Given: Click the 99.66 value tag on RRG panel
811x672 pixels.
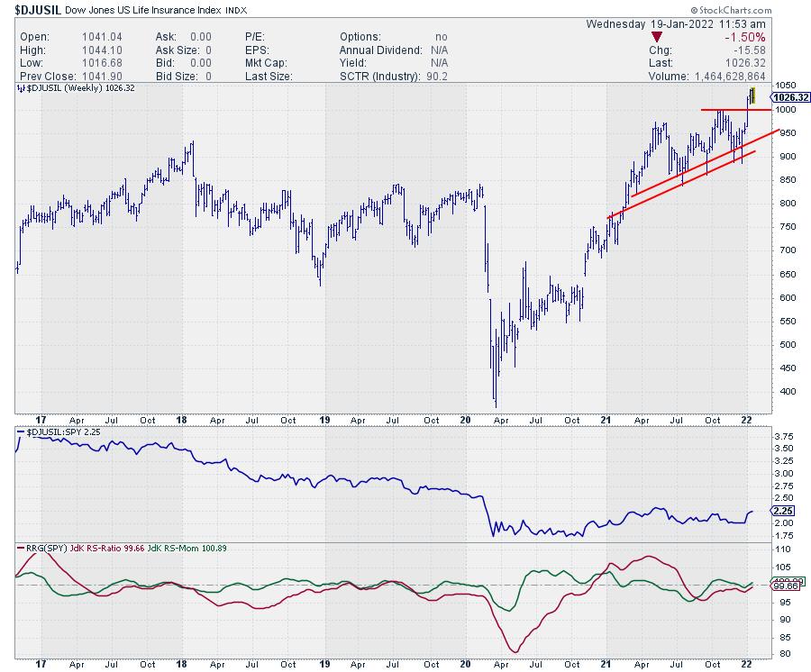Looking at the screenshot, I should click(780, 585).
